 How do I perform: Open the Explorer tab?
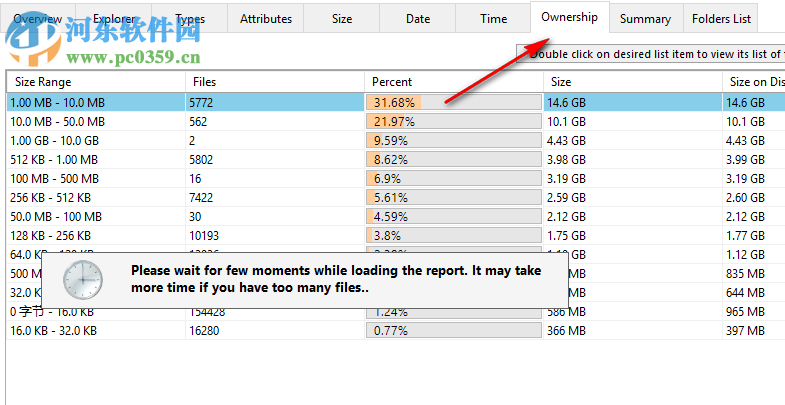[114, 19]
